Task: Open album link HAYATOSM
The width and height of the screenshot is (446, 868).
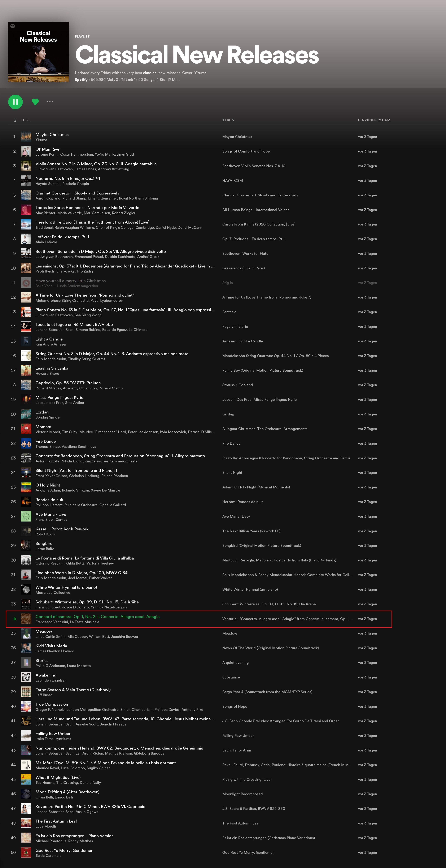Action: tap(233, 181)
